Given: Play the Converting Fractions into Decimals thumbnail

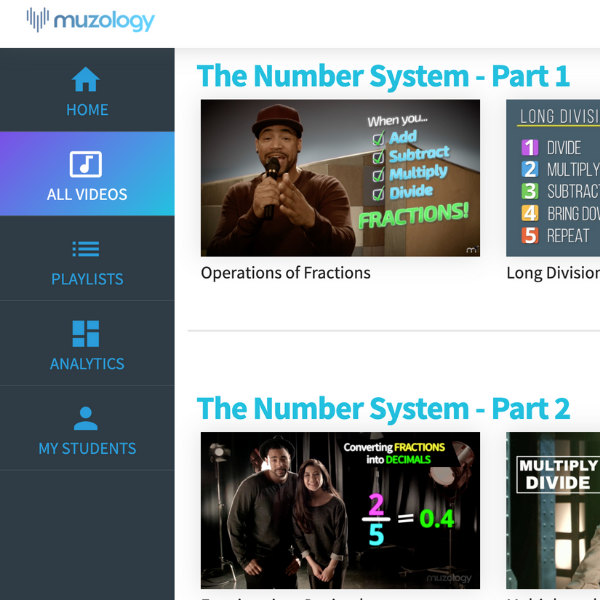Looking at the screenshot, I should [x=340, y=510].
